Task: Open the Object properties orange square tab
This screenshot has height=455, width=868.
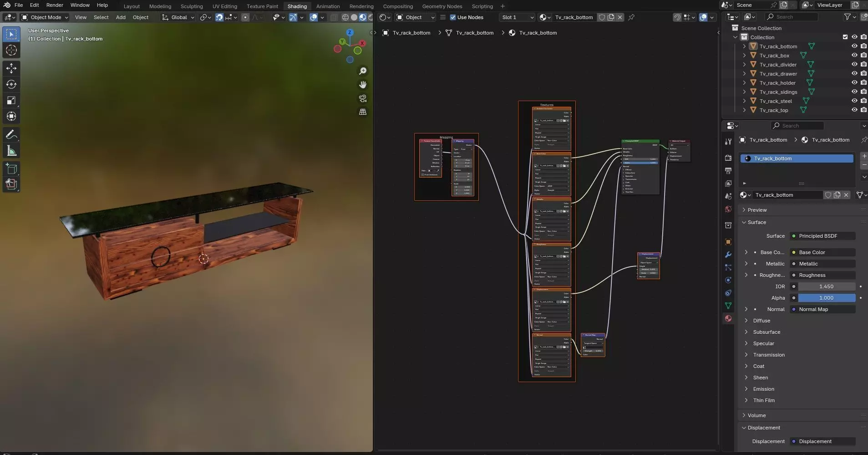Action: pyautogui.click(x=728, y=242)
